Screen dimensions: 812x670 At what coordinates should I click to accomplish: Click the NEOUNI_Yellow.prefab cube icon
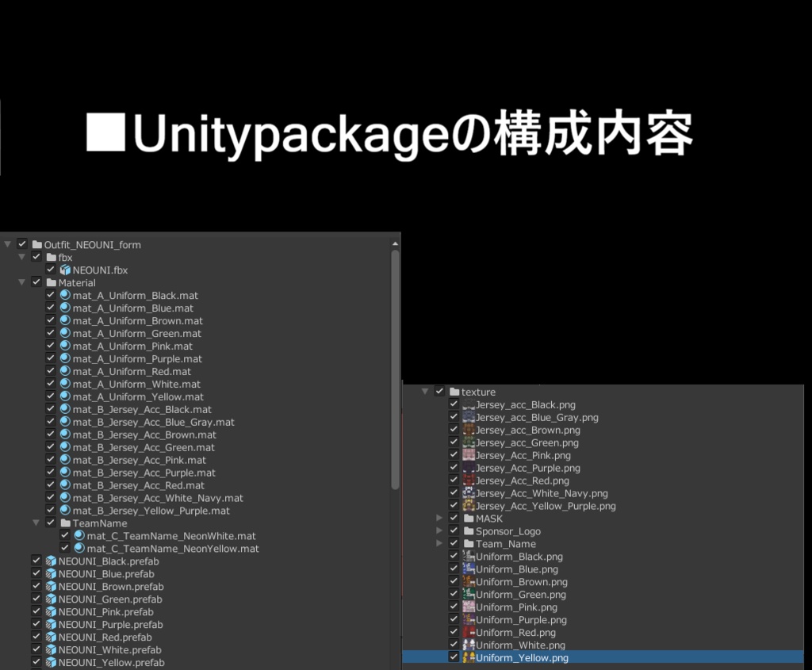click(x=51, y=662)
